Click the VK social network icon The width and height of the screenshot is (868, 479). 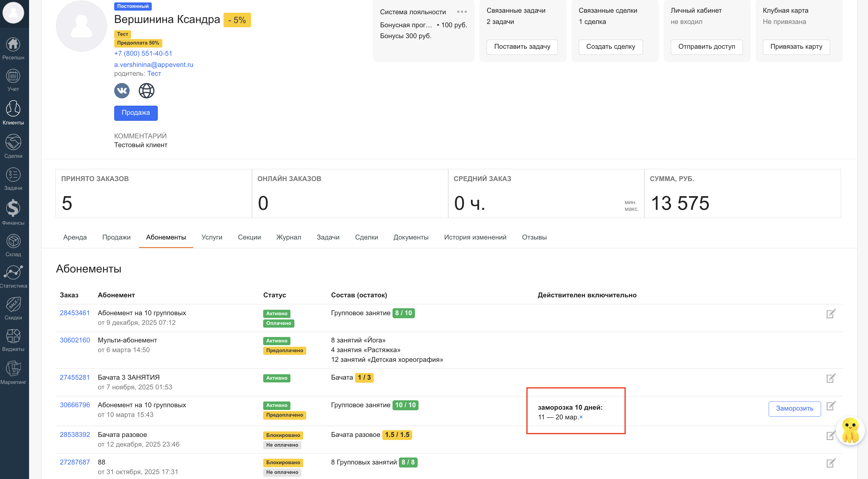tap(122, 91)
